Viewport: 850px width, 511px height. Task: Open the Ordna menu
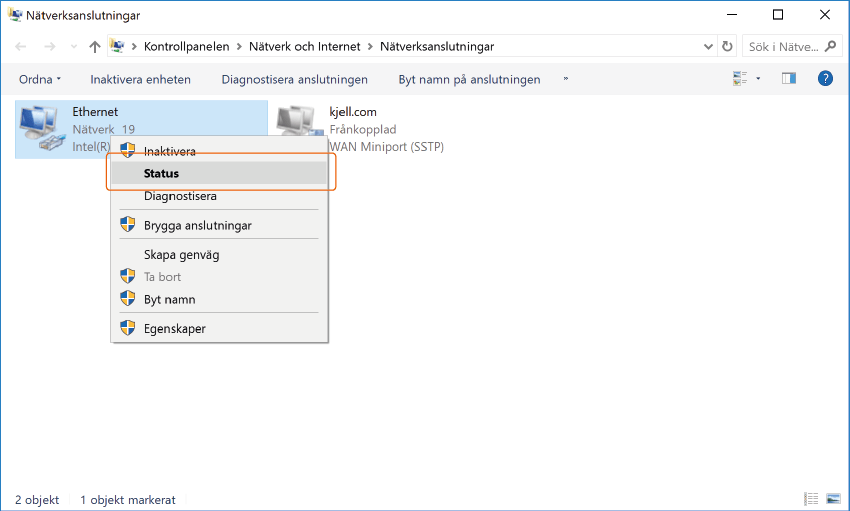(40, 79)
